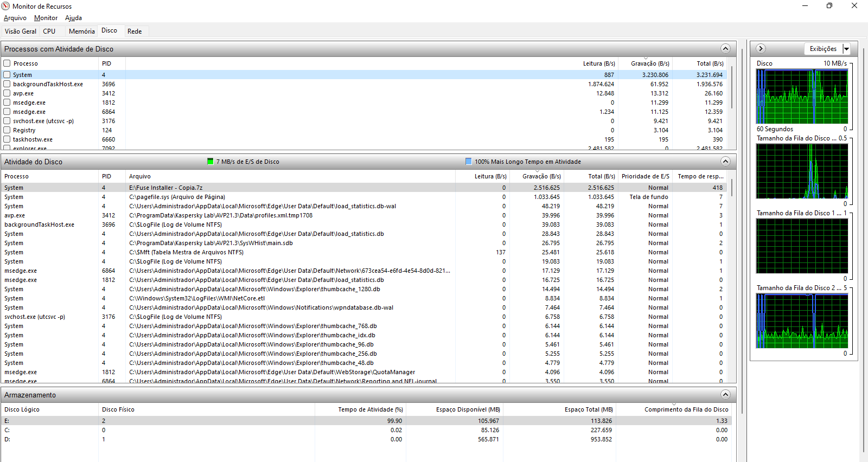Image resolution: width=868 pixels, height=462 pixels.
Task: Switch to the Visão Geral tab
Action: click(x=21, y=31)
